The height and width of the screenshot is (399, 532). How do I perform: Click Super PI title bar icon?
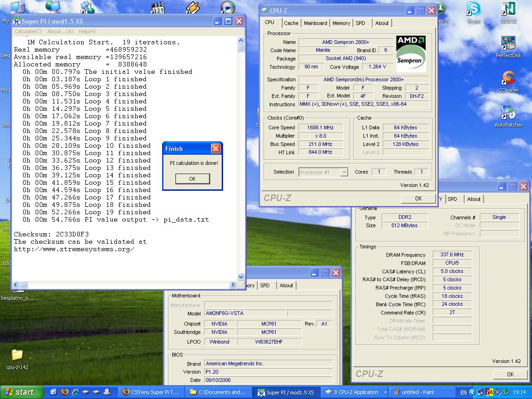click(16, 21)
